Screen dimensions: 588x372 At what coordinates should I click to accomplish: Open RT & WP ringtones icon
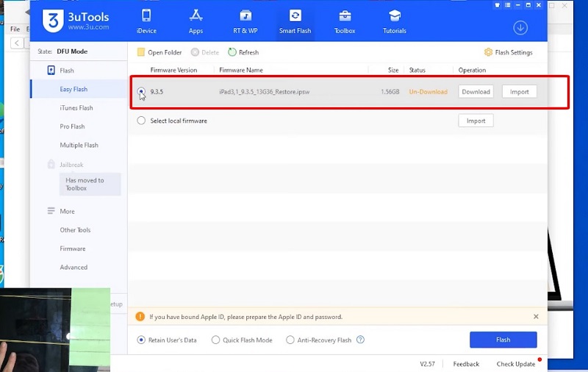(245, 16)
